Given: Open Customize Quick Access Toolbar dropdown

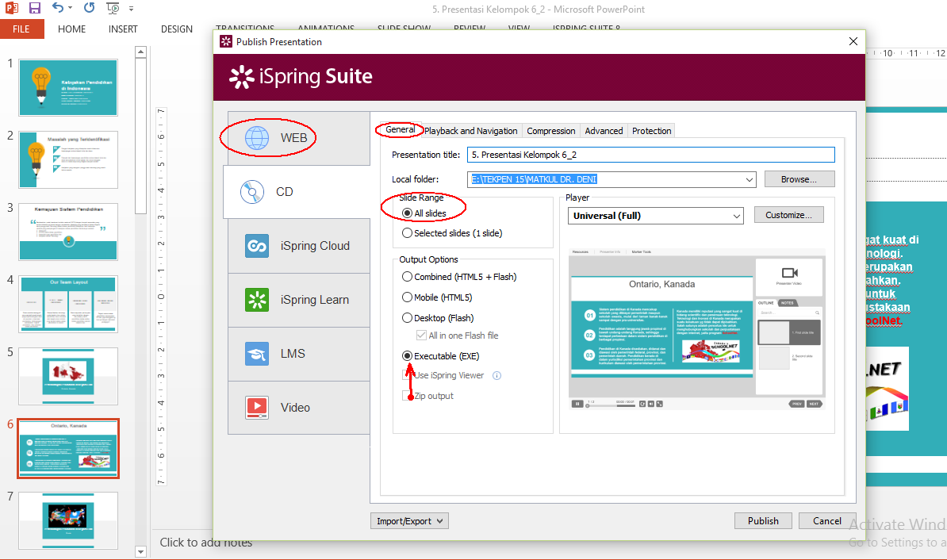Looking at the screenshot, I should tap(131, 9).
